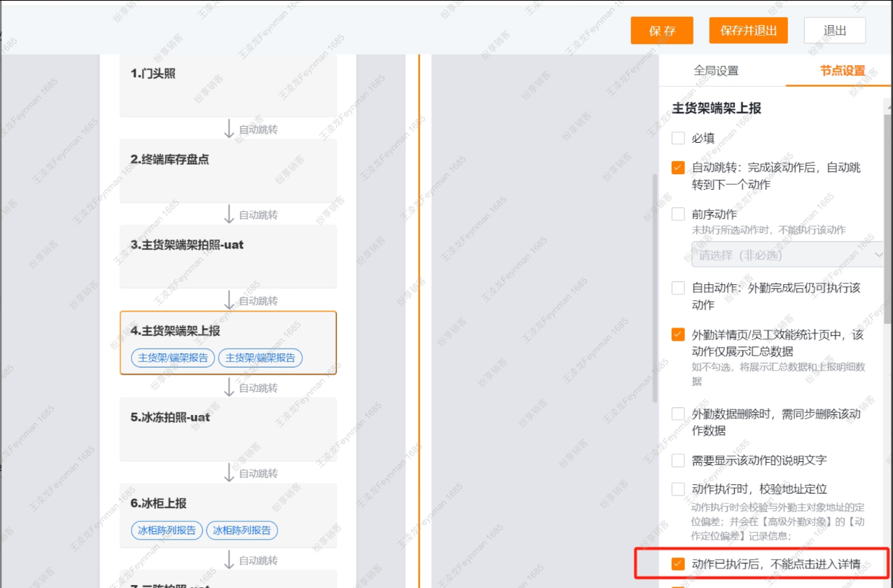Enable the 前序动作 checkbox
Image resolution: width=893 pixels, height=588 pixels.
click(677, 214)
